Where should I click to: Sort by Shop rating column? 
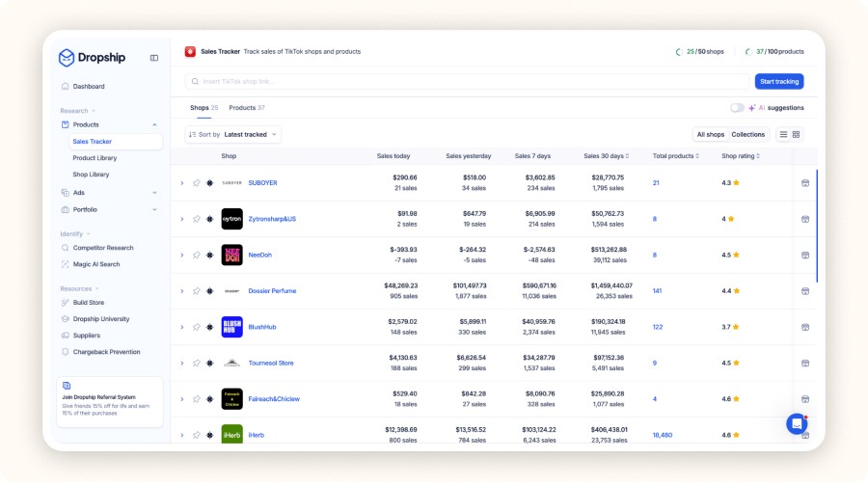741,156
